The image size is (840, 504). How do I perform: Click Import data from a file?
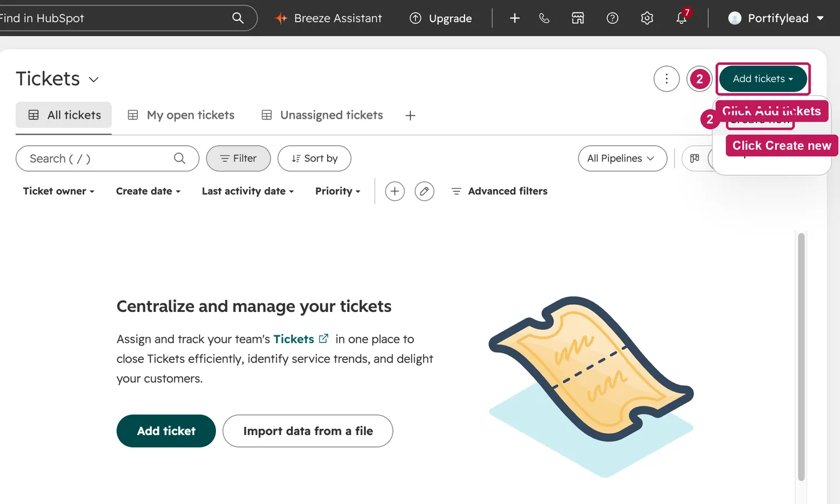pyautogui.click(x=308, y=431)
